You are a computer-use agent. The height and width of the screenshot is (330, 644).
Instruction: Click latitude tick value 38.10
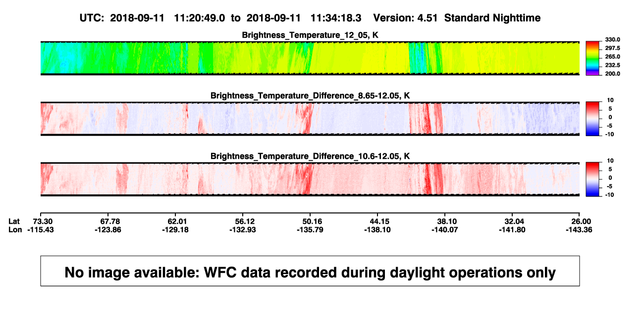tap(445, 221)
